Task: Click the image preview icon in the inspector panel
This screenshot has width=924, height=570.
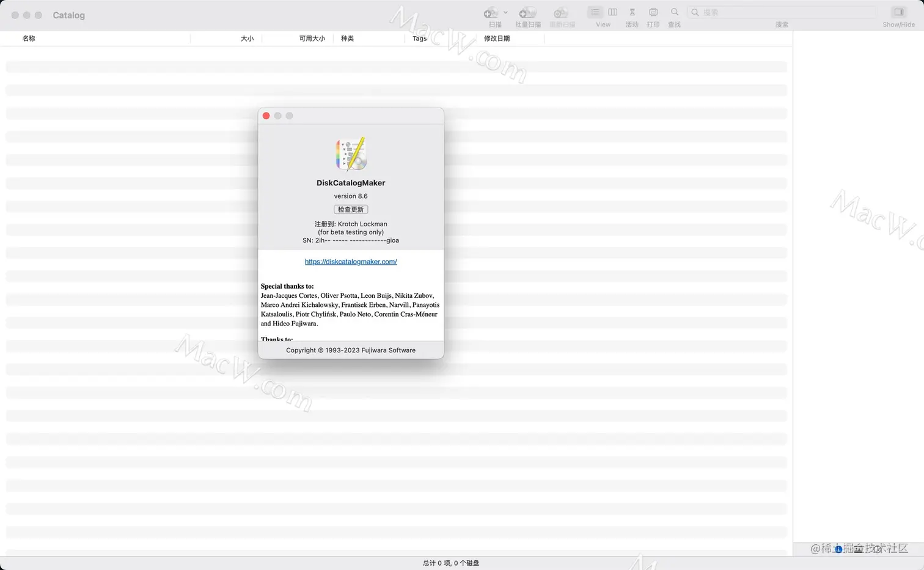Action: (859, 549)
